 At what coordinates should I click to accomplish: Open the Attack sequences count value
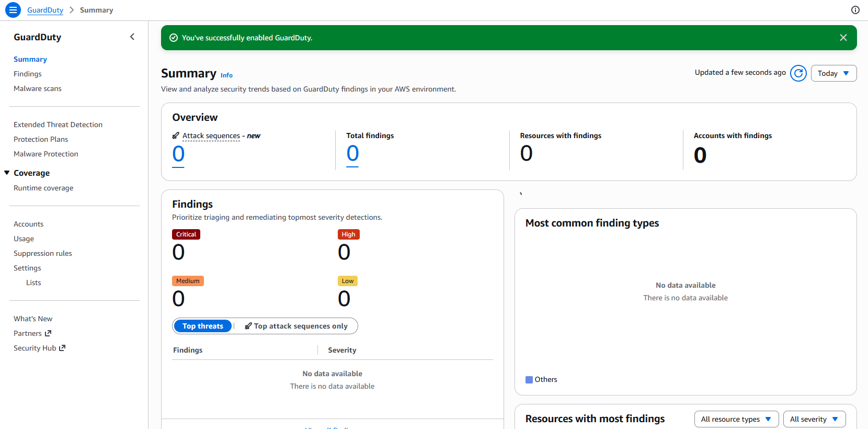[x=178, y=154]
